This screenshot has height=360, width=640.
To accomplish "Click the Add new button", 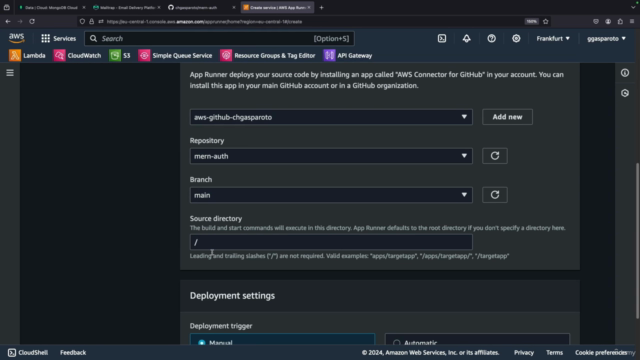I will point(507,117).
